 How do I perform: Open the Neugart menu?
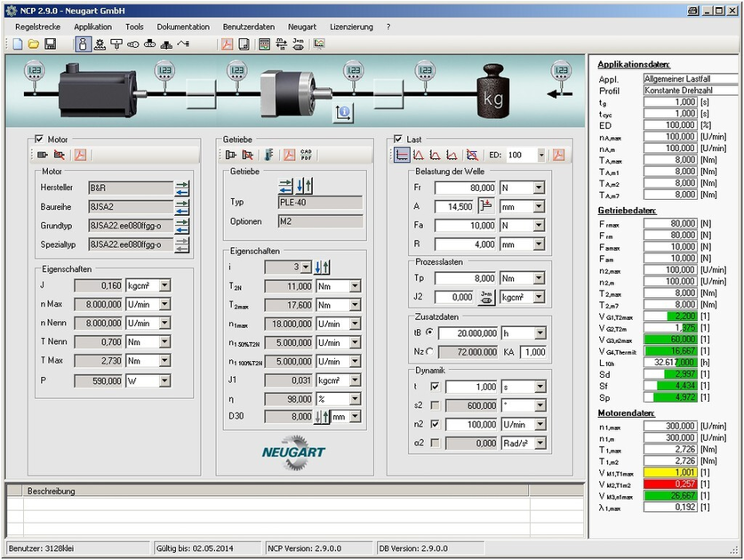(301, 27)
